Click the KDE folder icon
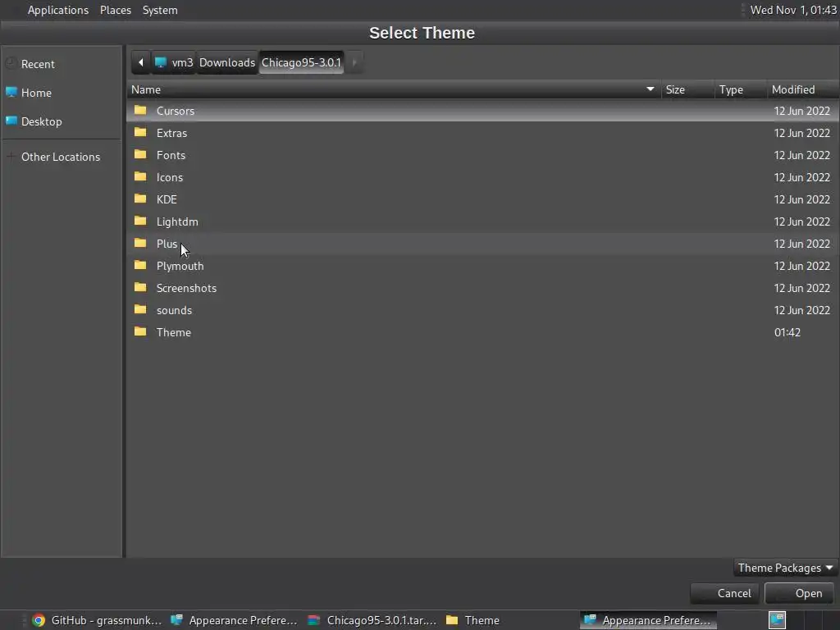Screen dimensions: 840x630 (x=140, y=199)
